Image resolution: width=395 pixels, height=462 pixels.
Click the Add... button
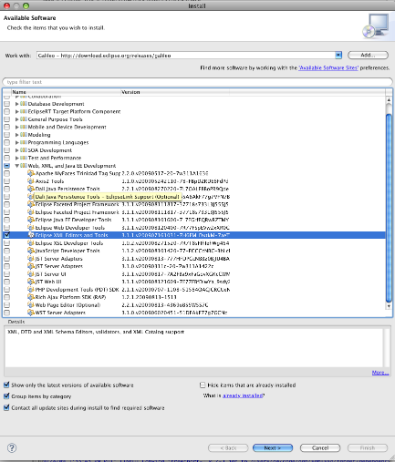point(368,55)
